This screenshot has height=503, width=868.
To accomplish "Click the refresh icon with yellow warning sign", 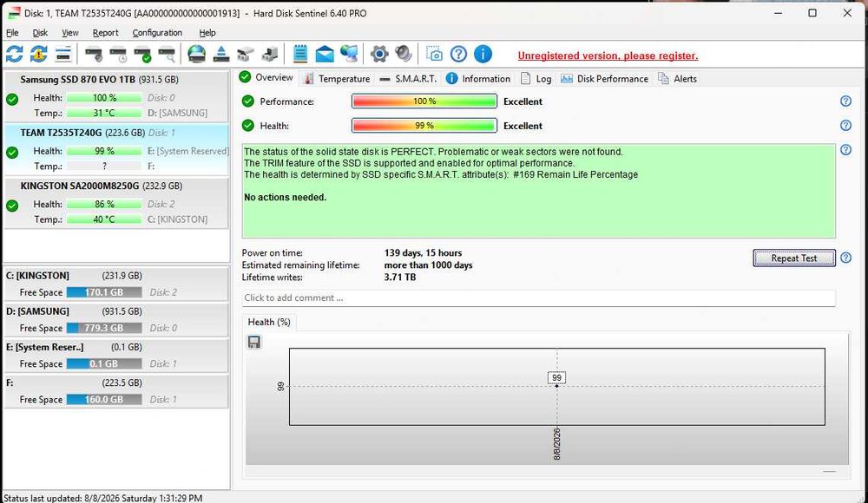I will pos(39,54).
